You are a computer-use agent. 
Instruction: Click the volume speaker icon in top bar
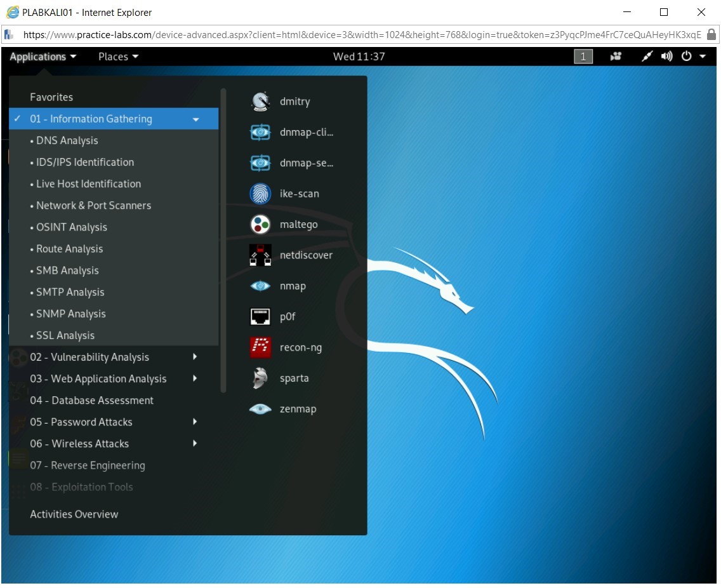click(666, 57)
